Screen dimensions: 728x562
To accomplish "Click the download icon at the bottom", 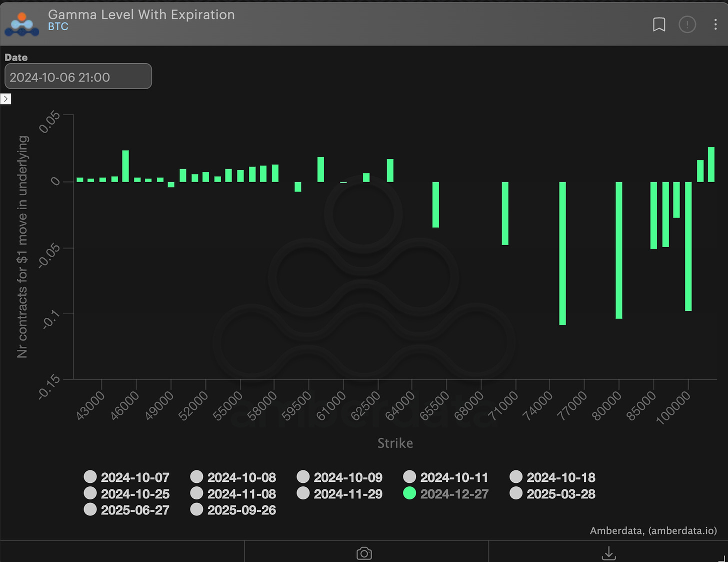I will coord(608,553).
